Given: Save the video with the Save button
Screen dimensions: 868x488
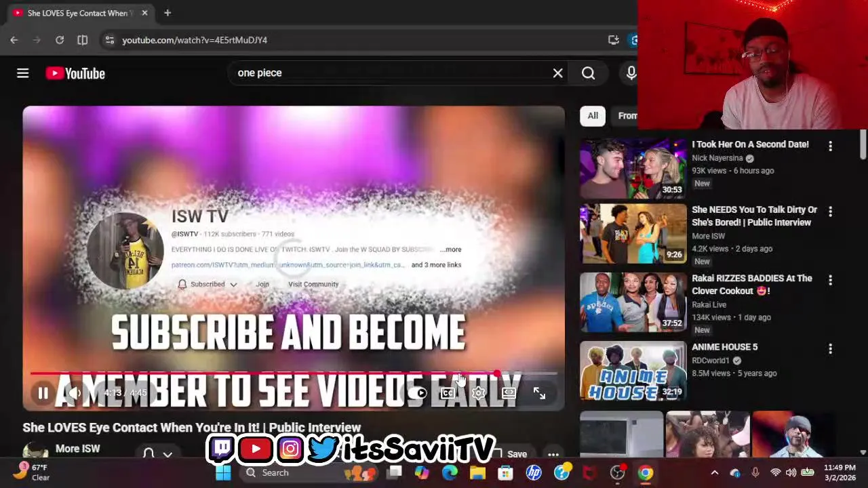Looking at the screenshot, I should [512, 454].
